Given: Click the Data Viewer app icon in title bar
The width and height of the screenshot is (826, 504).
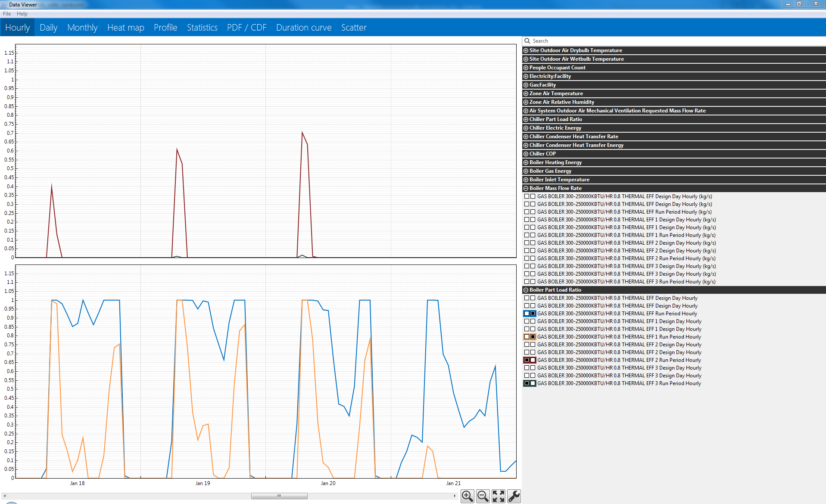Looking at the screenshot, I should 3,4.
